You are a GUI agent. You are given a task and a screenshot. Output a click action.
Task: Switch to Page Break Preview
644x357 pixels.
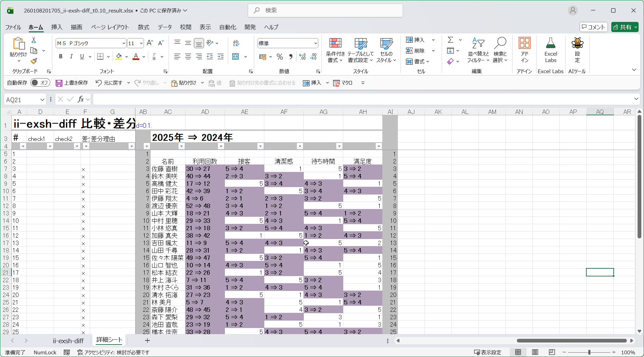(x=552, y=352)
